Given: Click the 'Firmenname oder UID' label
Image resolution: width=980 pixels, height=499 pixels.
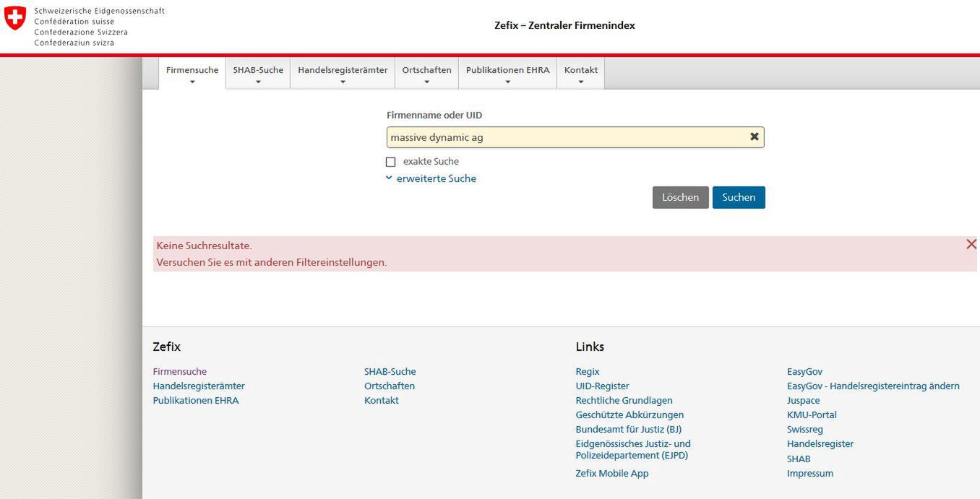Looking at the screenshot, I should (x=434, y=116).
